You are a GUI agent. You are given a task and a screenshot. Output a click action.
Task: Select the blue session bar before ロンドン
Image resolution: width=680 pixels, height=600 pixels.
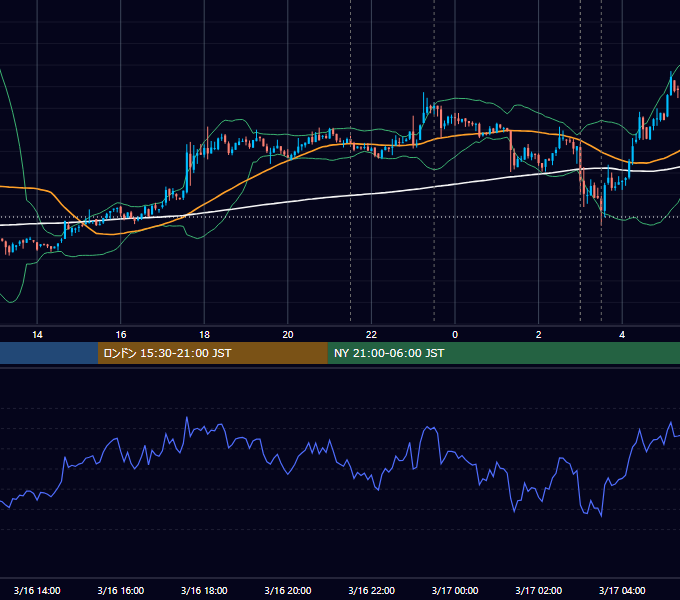(49, 353)
